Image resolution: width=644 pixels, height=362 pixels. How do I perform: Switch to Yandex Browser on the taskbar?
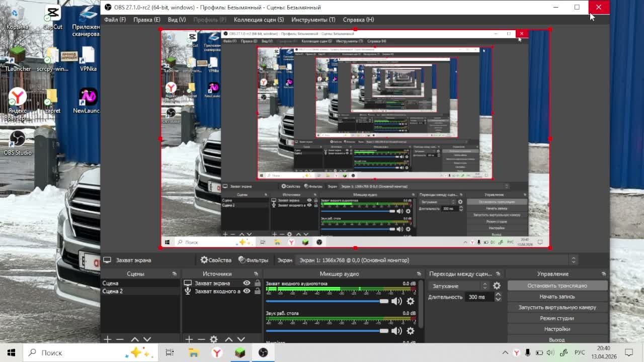coord(217,352)
